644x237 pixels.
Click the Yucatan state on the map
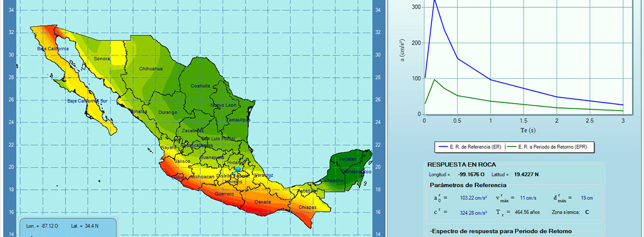(x=347, y=159)
